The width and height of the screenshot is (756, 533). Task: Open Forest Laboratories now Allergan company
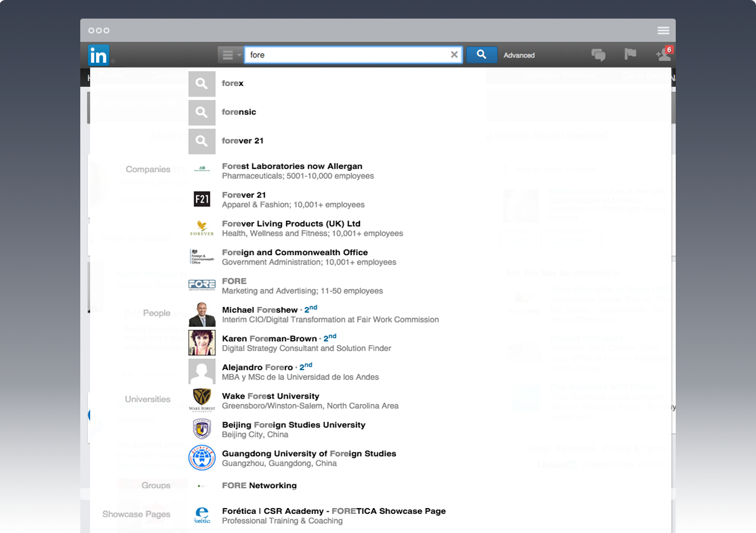[x=292, y=166]
